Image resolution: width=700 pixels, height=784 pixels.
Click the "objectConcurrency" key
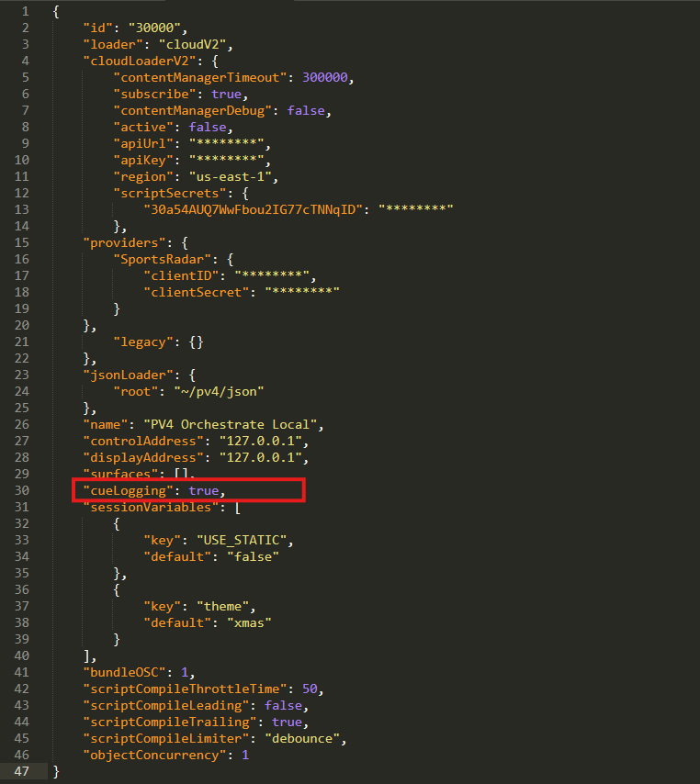point(154,755)
